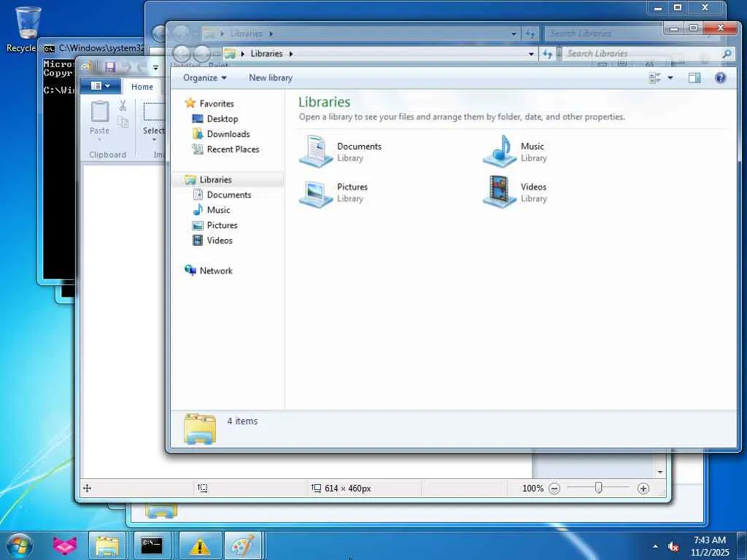The height and width of the screenshot is (560, 747).
Task: Select the Videos library large icon
Action: click(x=499, y=192)
